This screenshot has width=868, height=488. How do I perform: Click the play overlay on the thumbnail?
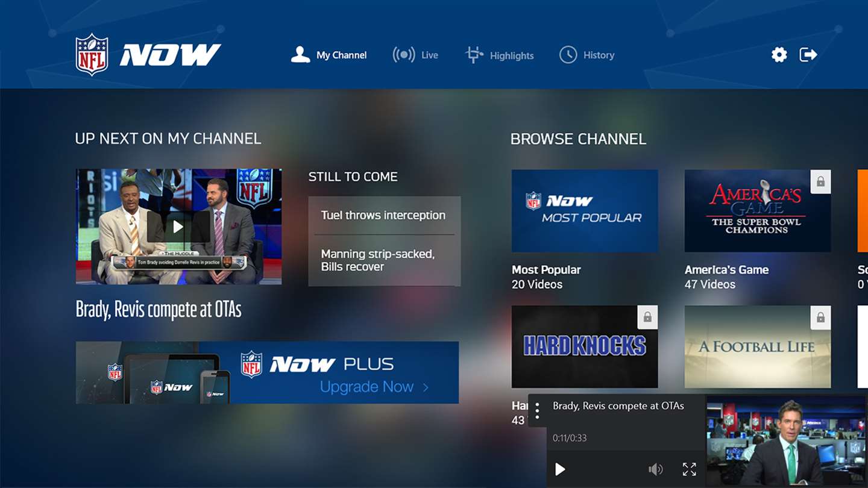tap(178, 227)
